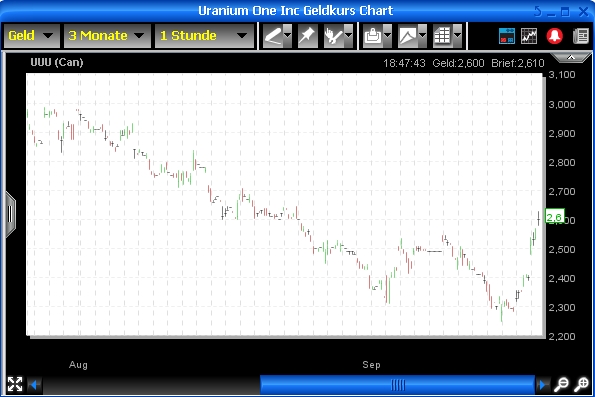This screenshot has height=397, width=595.
Task: Click the green 2,6 current price marker
Action: tap(554, 217)
